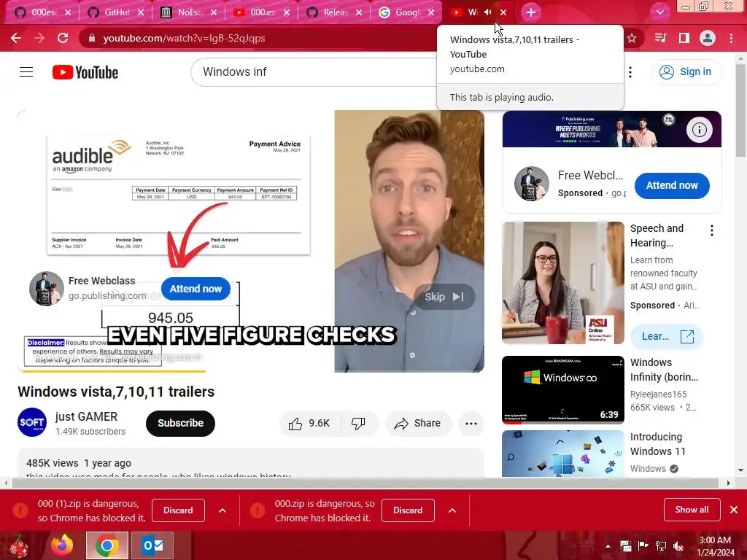The width and height of the screenshot is (747, 560).
Task: Go back with the browser back arrow
Action: [16, 38]
